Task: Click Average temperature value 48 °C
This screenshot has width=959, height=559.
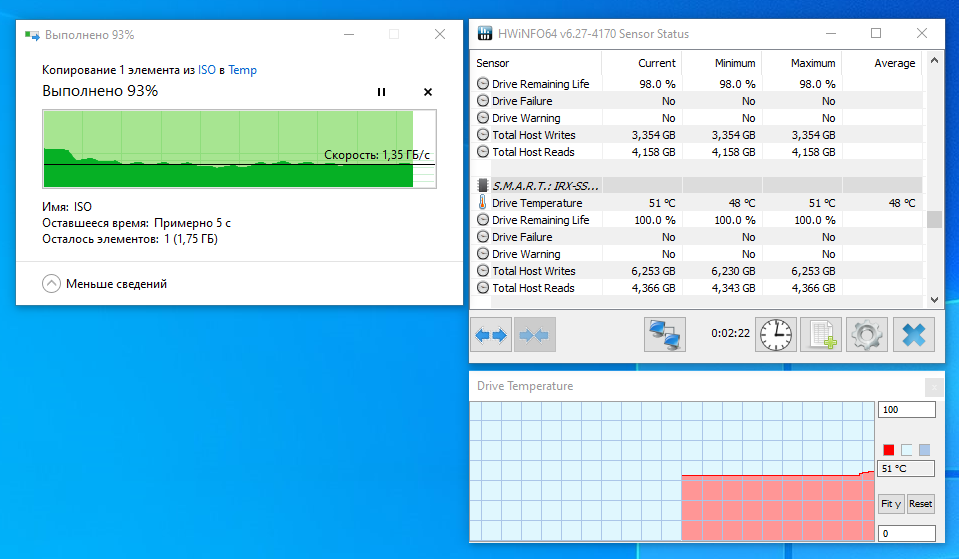Action: 902,203
